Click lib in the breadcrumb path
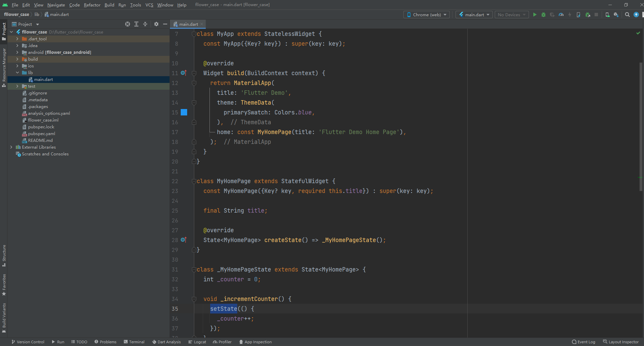This screenshot has width=644, height=346. [x=37, y=15]
